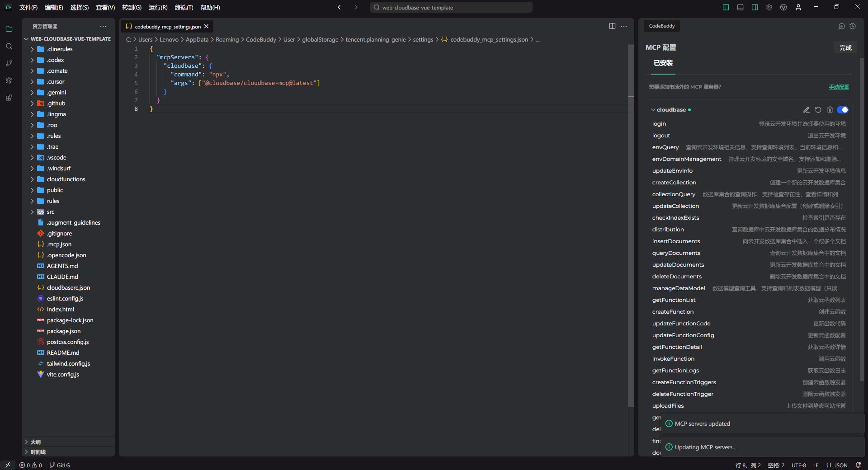
Task: Open CodeBuddy chat history
Action: [853, 26]
